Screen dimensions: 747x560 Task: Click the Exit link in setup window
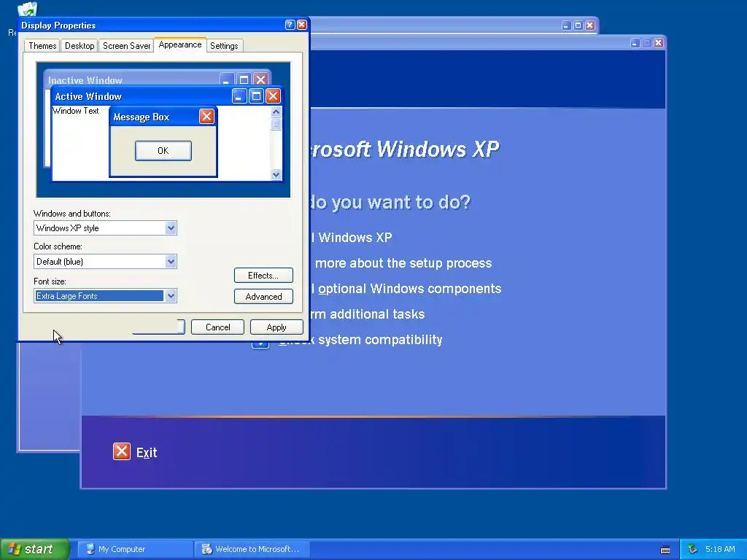147,452
